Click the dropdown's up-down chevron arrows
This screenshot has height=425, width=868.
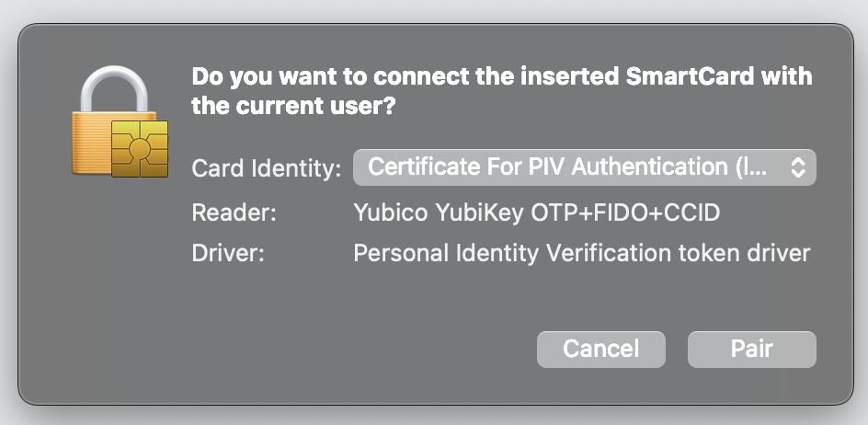point(798,167)
